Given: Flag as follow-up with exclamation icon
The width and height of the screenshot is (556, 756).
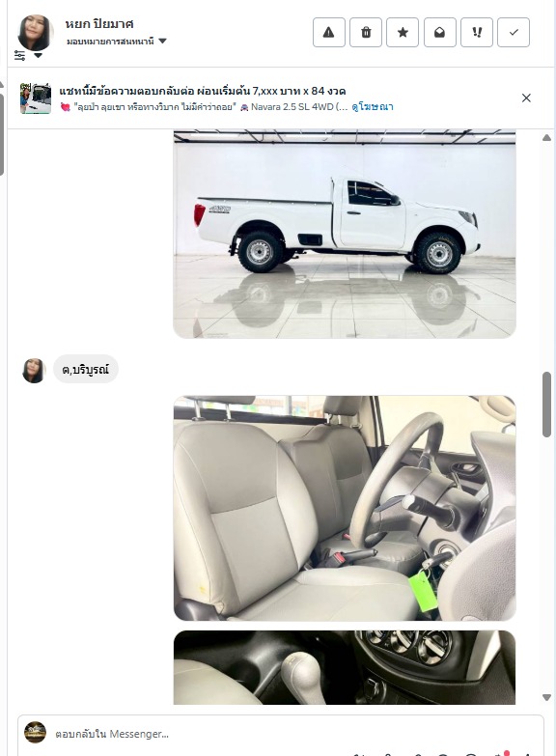Looking at the screenshot, I should (477, 32).
